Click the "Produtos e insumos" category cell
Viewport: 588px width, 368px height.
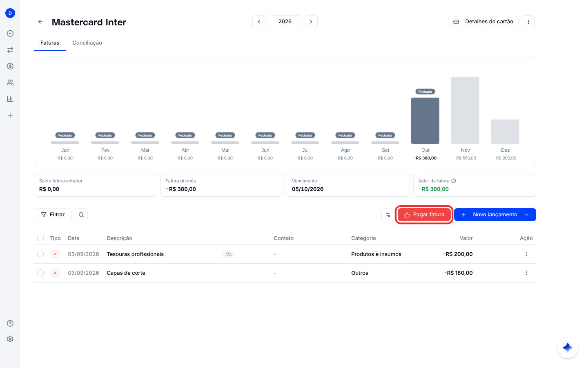tap(376, 254)
